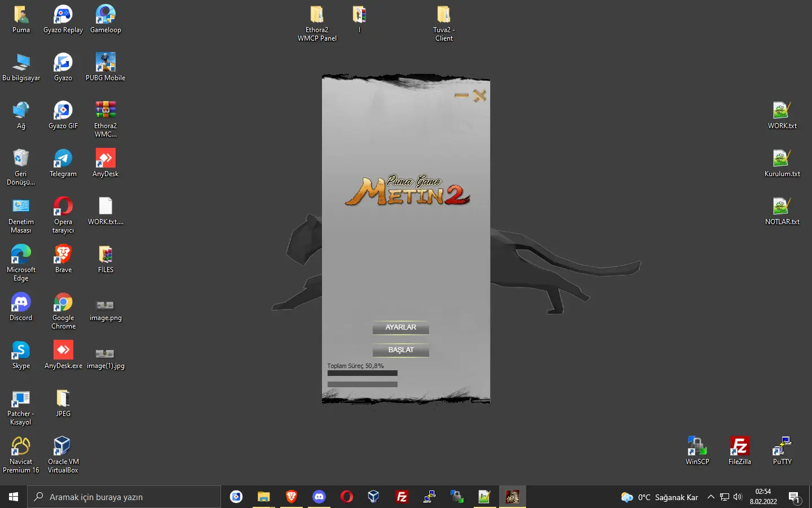This screenshot has width=812, height=508.
Task: Open Gyazo GIF desktop shortcut
Action: (63, 116)
